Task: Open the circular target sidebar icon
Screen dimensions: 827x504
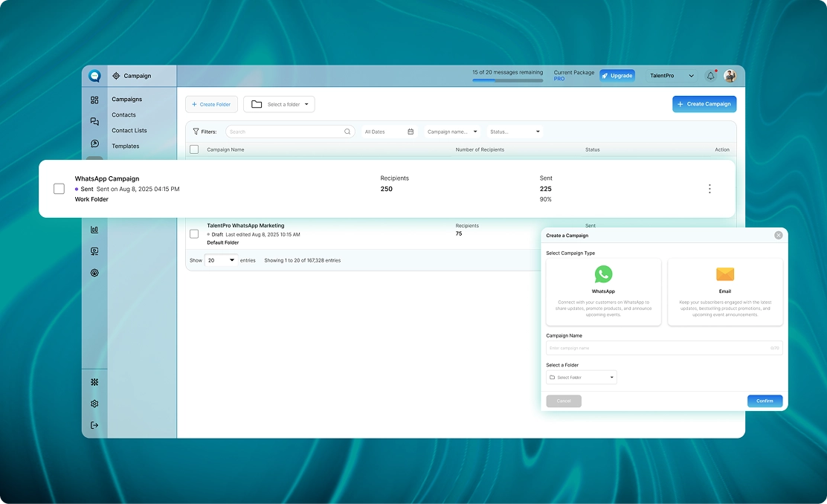Action: click(x=94, y=273)
